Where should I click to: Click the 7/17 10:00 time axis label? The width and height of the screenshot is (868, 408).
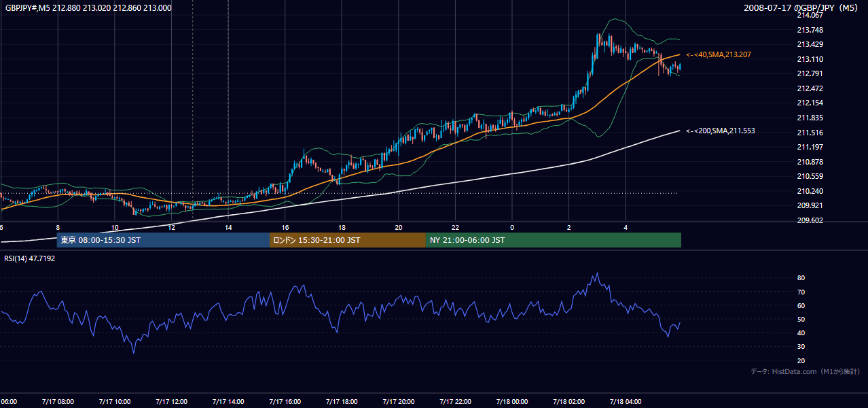tap(114, 402)
